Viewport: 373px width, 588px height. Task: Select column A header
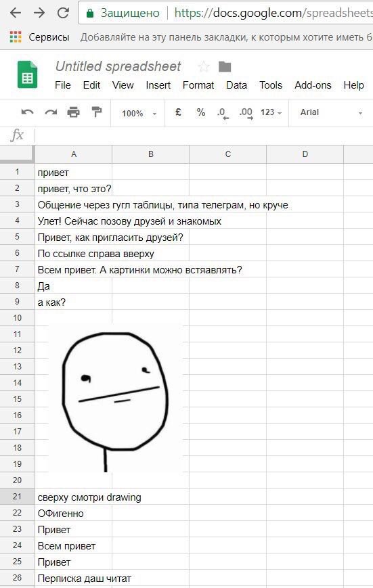click(74, 154)
